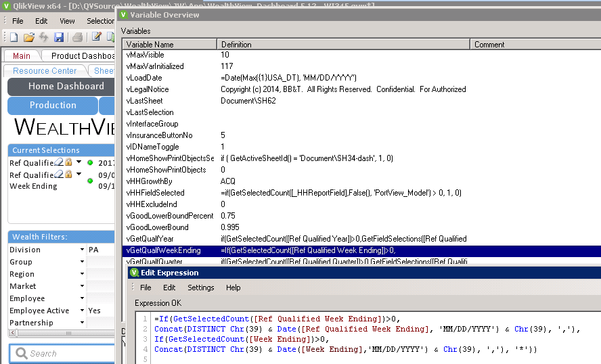Image resolution: width=601 pixels, height=364 pixels.
Task: Expand the Employee Active filter dropdown
Action: [81, 311]
